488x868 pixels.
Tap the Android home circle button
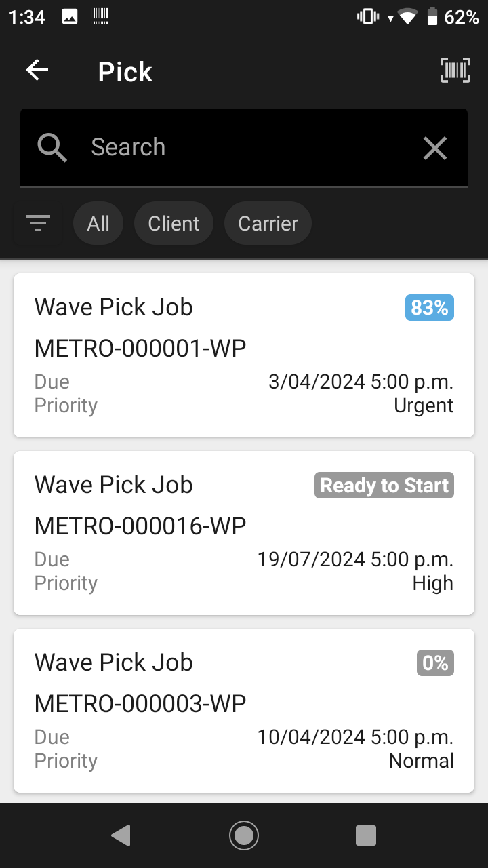244,835
